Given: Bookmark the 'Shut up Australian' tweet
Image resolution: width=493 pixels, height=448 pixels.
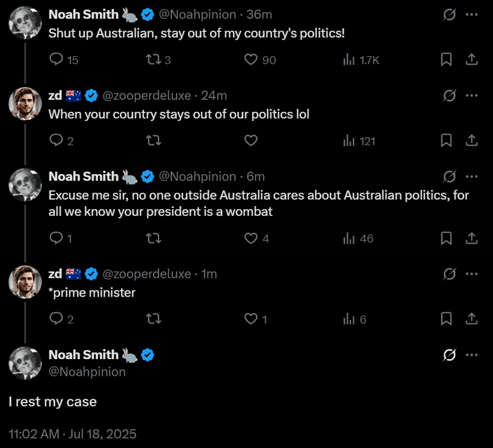Looking at the screenshot, I should click(446, 60).
